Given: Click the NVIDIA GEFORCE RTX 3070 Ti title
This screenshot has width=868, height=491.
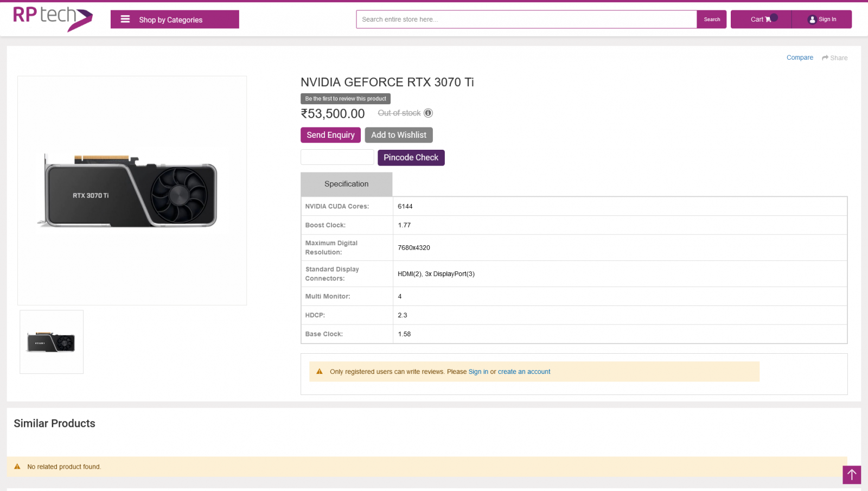Looking at the screenshot, I should [x=387, y=82].
